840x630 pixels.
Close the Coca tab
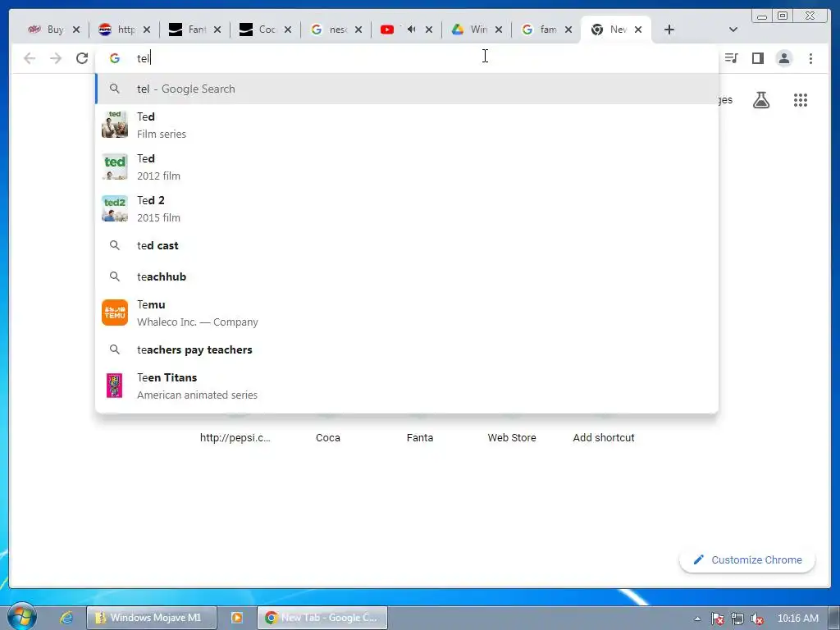point(288,30)
